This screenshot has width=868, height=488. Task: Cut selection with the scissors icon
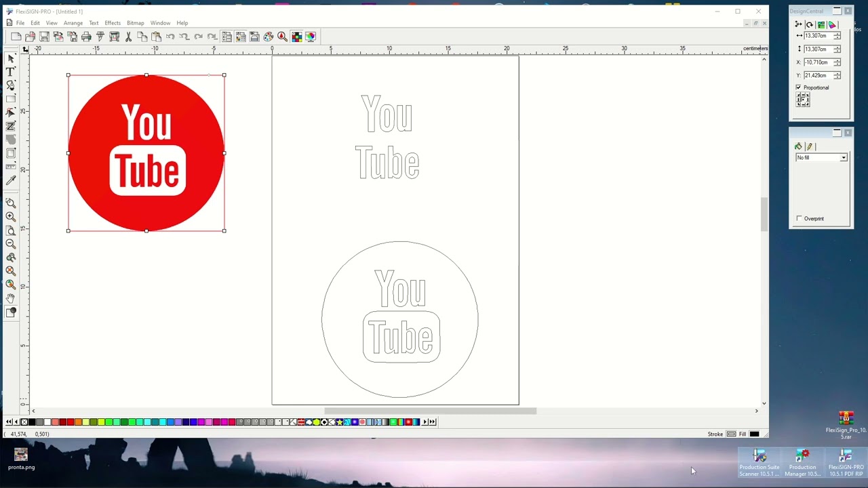(128, 37)
